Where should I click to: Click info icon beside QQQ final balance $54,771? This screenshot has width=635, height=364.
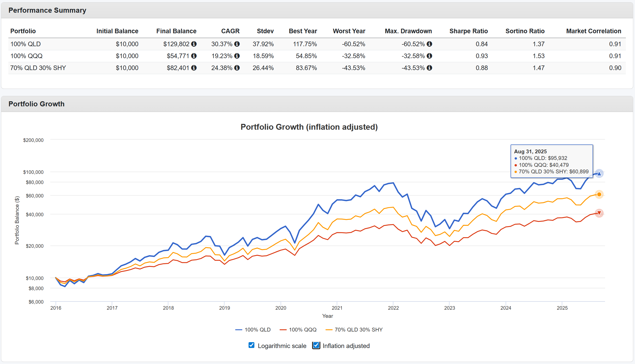(194, 56)
